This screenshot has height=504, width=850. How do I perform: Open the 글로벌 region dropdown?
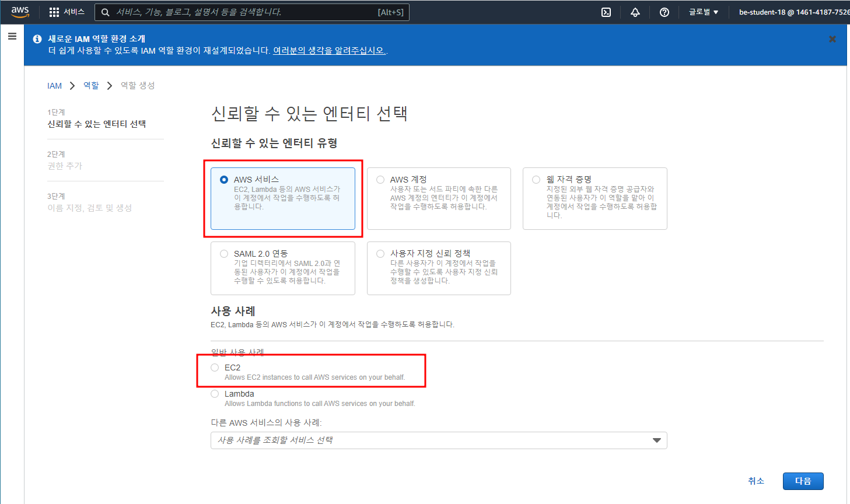(x=704, y=12)
